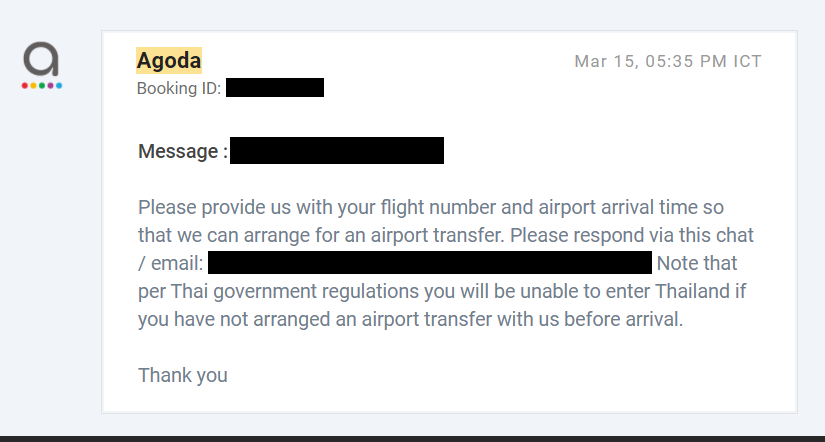Screen dimensions: 825x442
Task: Click the Thank you closing text
Action: tap(183, 376)
